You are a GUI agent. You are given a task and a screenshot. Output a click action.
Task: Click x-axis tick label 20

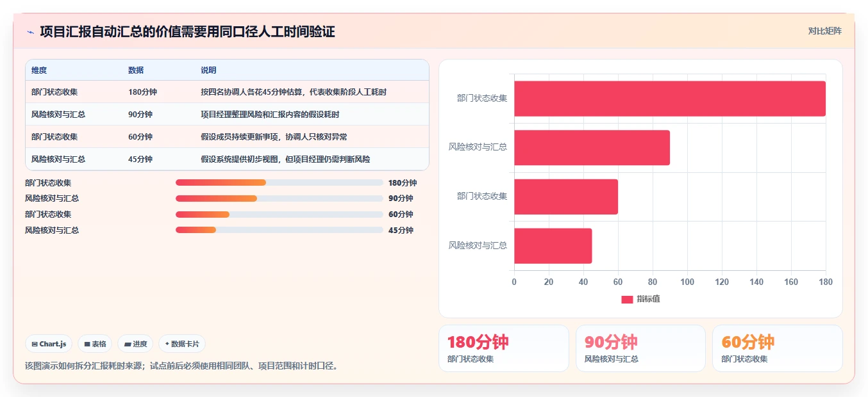coord(549,282)
